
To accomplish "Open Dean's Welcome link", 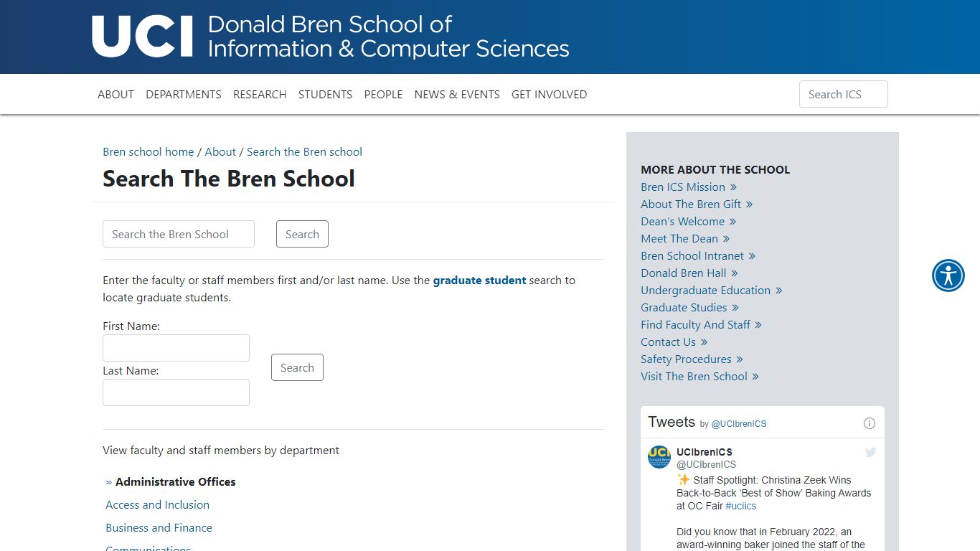I will click(x=689, y=222).
